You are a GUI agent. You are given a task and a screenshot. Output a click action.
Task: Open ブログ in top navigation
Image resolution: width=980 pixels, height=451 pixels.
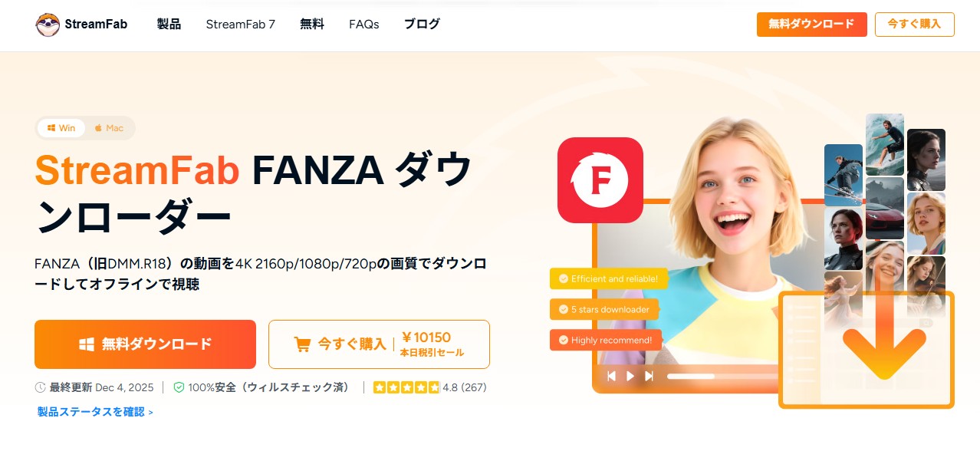point(423,25)
